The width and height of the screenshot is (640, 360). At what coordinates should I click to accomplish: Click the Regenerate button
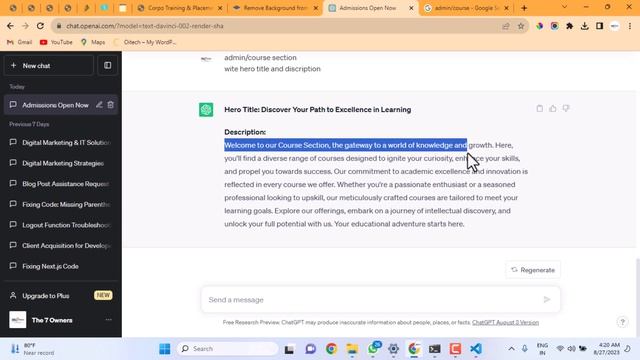[x=533, y=270]
